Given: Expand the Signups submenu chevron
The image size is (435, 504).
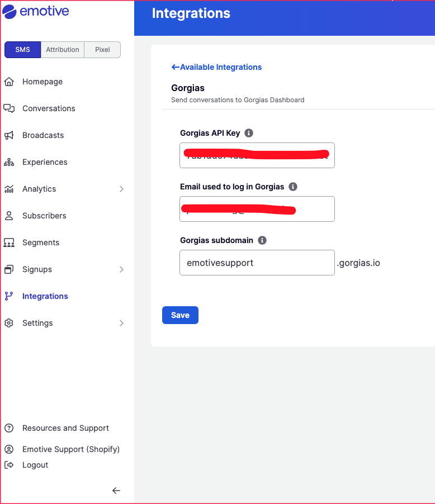Looking at the screenshot, I should pos(121,269).
